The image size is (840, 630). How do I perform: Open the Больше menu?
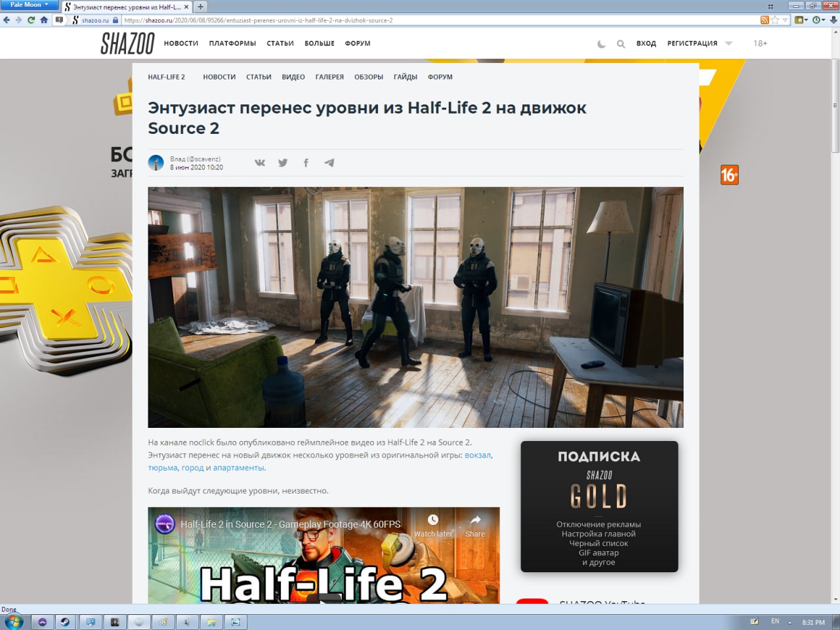point(320,43)
